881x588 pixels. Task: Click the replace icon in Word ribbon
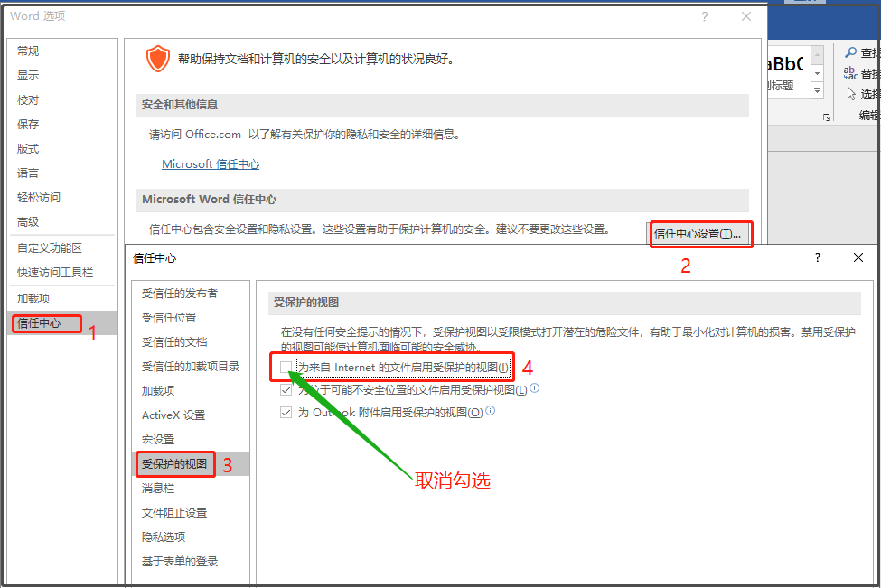click(x=850, y=73)
